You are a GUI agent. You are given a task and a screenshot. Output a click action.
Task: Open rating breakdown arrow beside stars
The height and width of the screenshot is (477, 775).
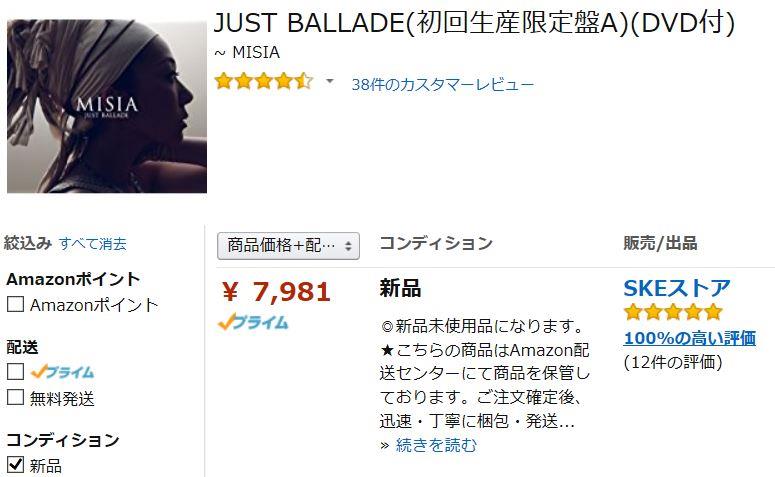330,81
